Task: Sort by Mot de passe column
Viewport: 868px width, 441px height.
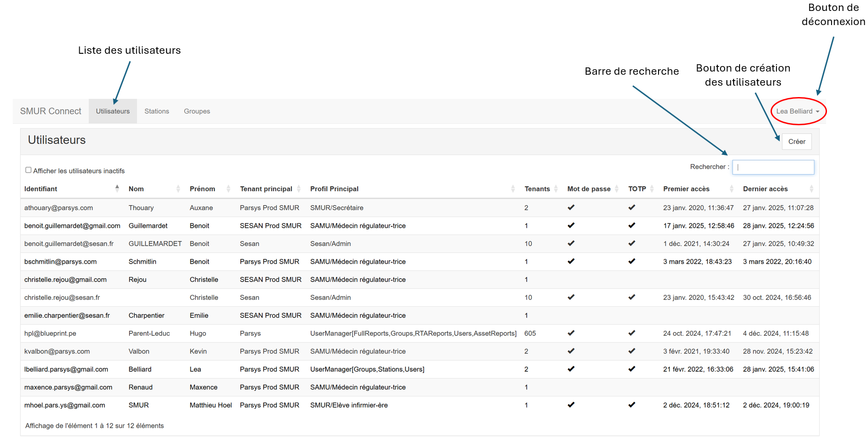Action: pos(593,189)
